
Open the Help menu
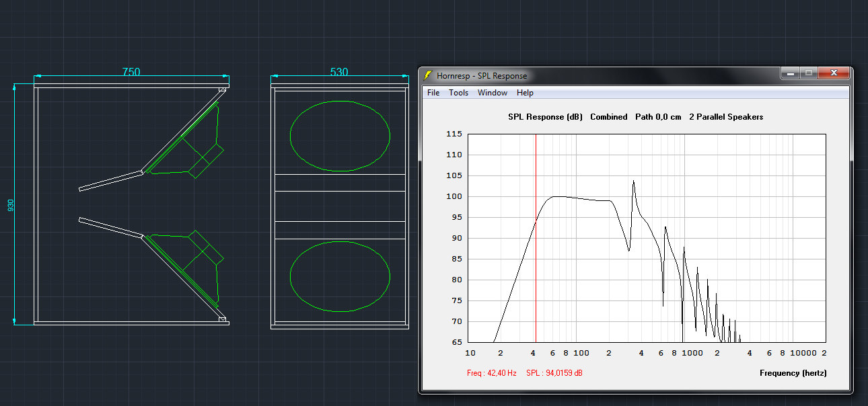click(525, 93)
